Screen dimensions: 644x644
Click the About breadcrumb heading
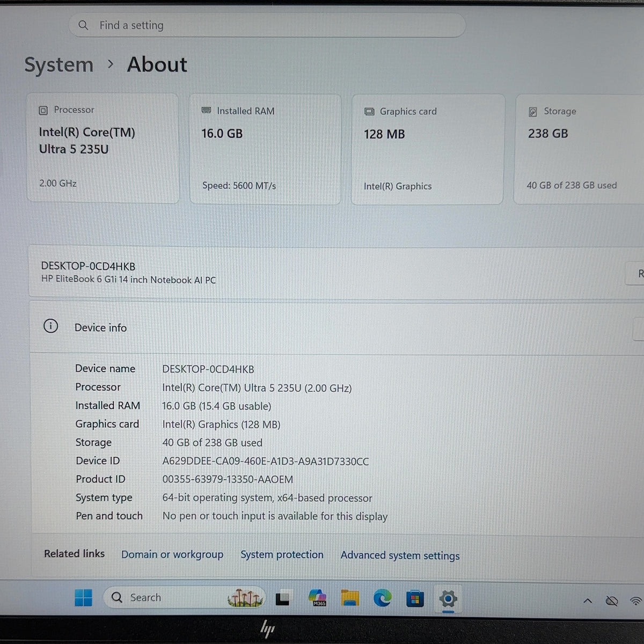(157, 65)
